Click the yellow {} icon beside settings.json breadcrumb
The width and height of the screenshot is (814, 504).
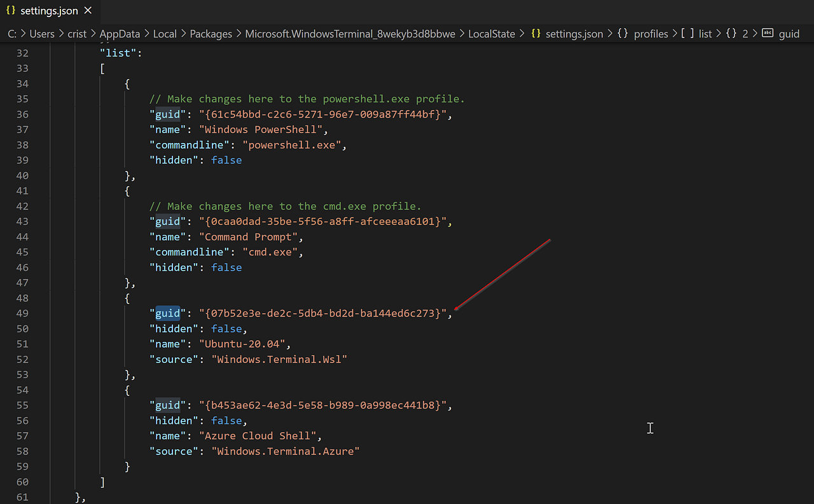[536, 33]
